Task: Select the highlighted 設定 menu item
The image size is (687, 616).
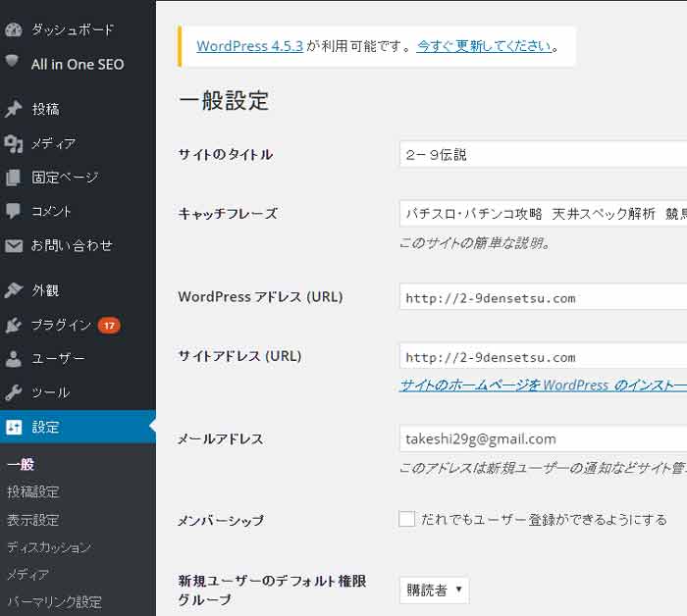Action: tap(78, 427)
